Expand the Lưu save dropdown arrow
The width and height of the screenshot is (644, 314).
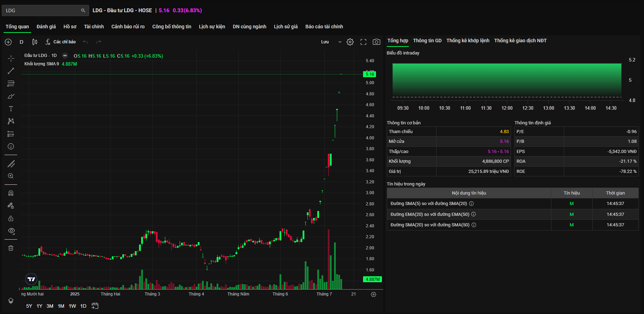click(x=340, y=42)
